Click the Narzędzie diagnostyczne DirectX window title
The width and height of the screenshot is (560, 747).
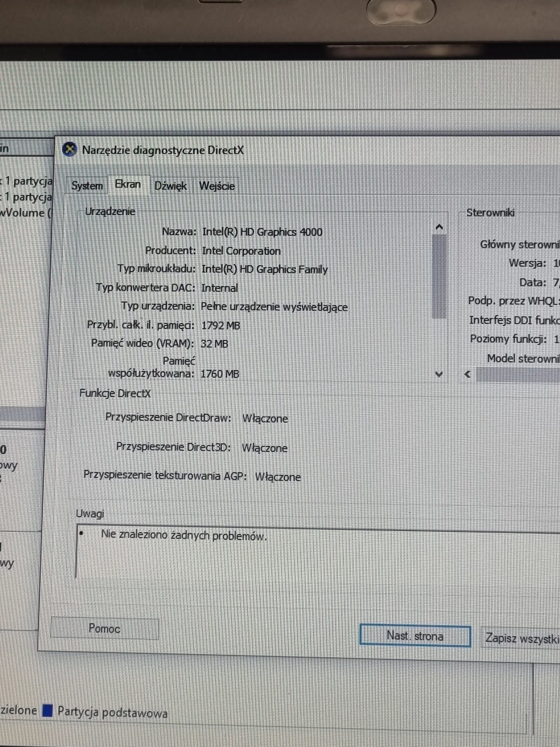point(163,150)
